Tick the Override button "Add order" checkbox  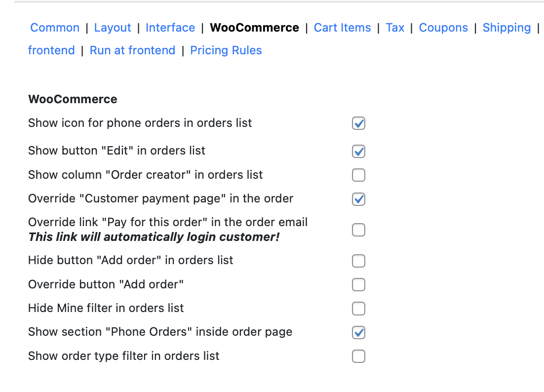[358, 284]
